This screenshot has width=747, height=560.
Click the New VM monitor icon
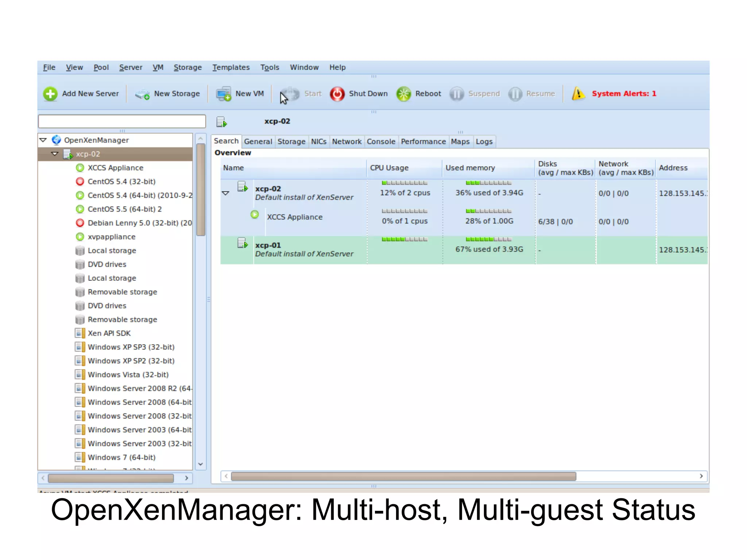click(x=223, y=94)
